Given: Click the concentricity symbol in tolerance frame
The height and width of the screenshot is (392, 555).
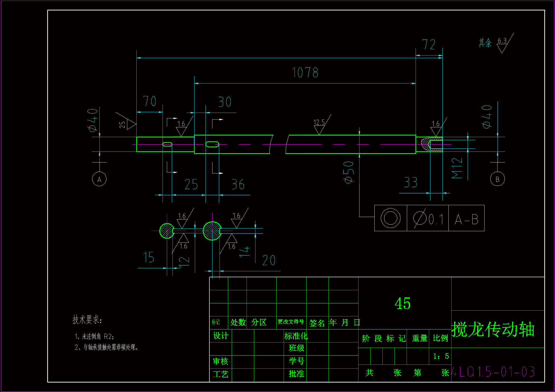Looking at the screenshot, I should [390, 218].
